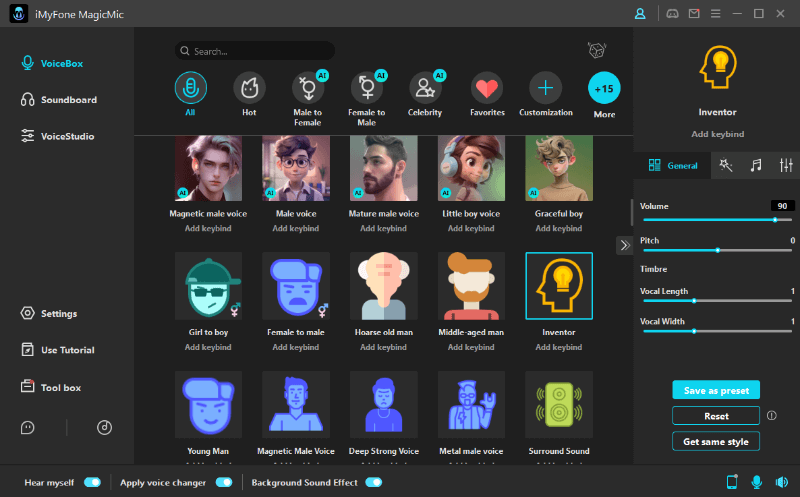The height and width of the screenshot is (497, 800).
Task: Click the speaker icon in status bar
Action: [782, 482]
